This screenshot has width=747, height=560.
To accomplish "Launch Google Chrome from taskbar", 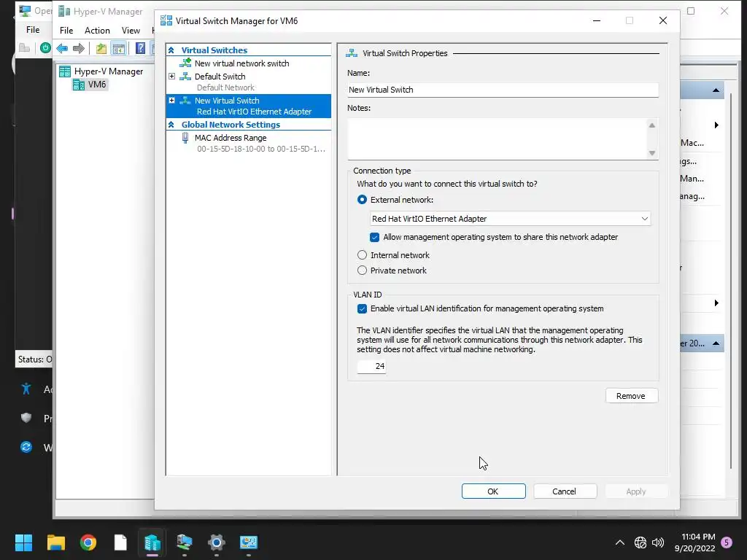I will 88,542.
